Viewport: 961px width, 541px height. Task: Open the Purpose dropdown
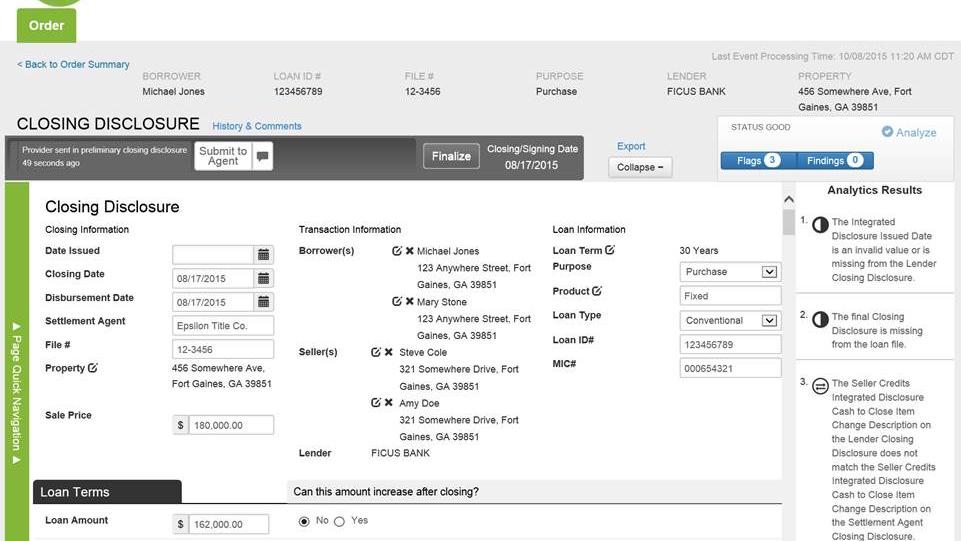pos(768,272)
